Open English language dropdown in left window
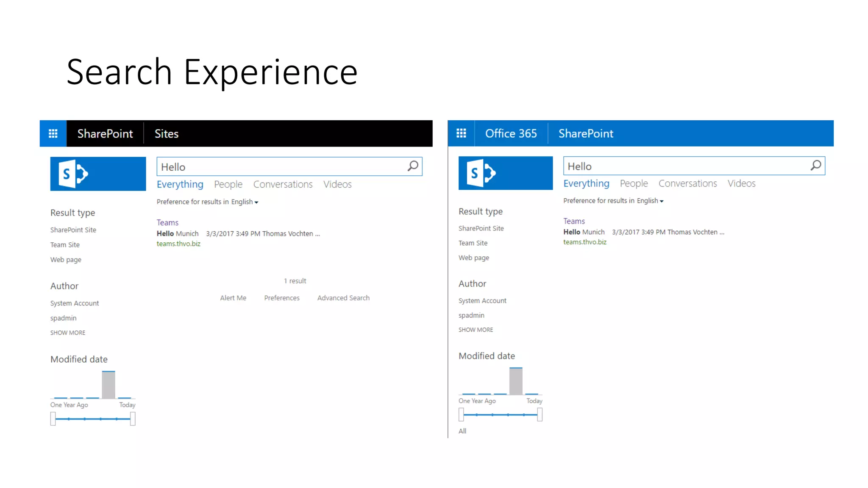Viewport: 868px width, 488px height. tap(245, 202)
